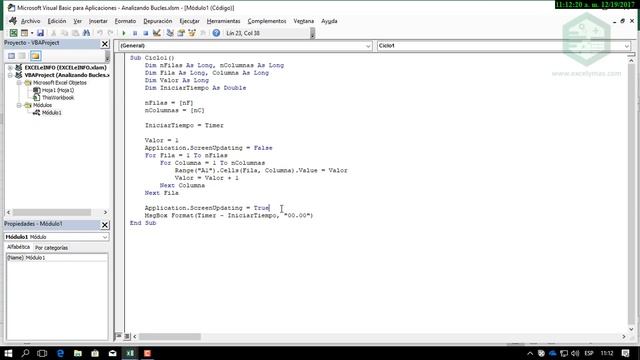Collapse the VBAProject (Analizando Bucles) node
The width and height of the screenshot is (640, 360).
coord(10,75)
